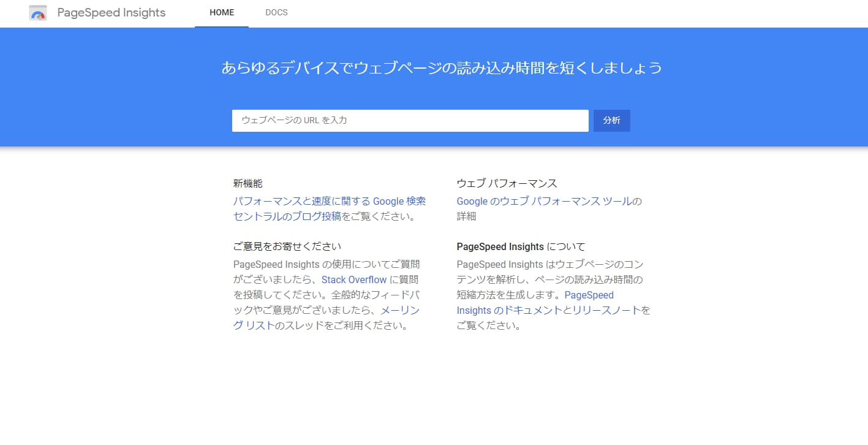This screenshot has height=445, width=868.
Task: Follow the Stack Overflow link
Action: 354,280
